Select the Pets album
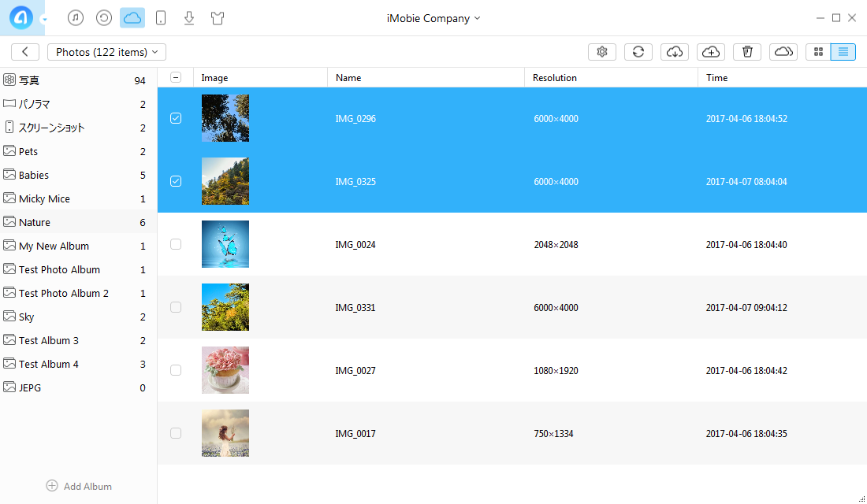 pyautogui.click(x=79, y=151)
